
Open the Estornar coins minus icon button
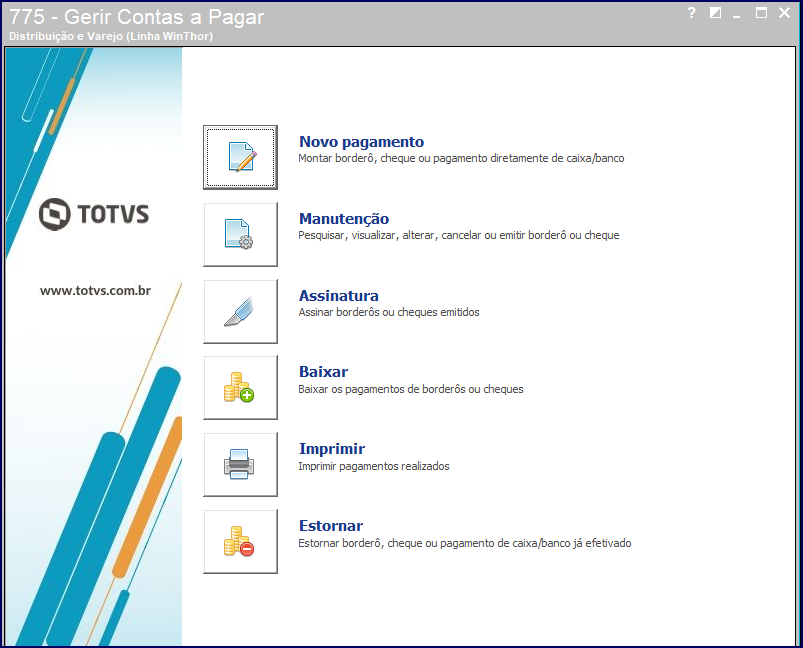240,541
